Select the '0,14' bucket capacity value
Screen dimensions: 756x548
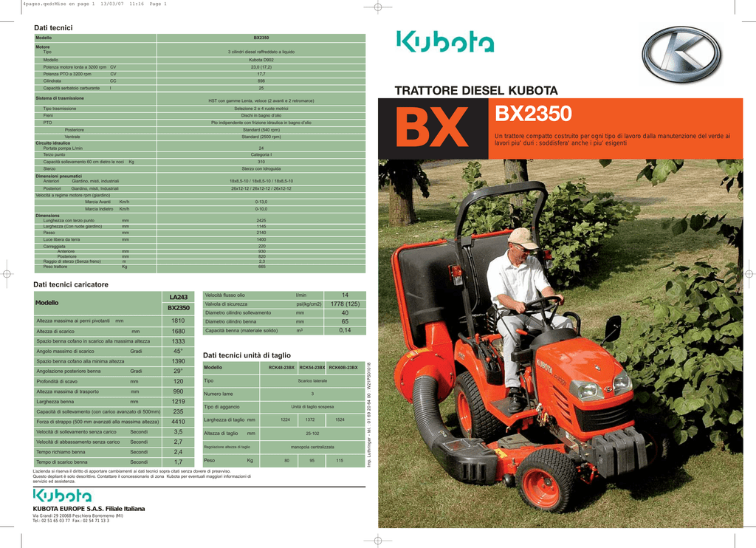346,330
